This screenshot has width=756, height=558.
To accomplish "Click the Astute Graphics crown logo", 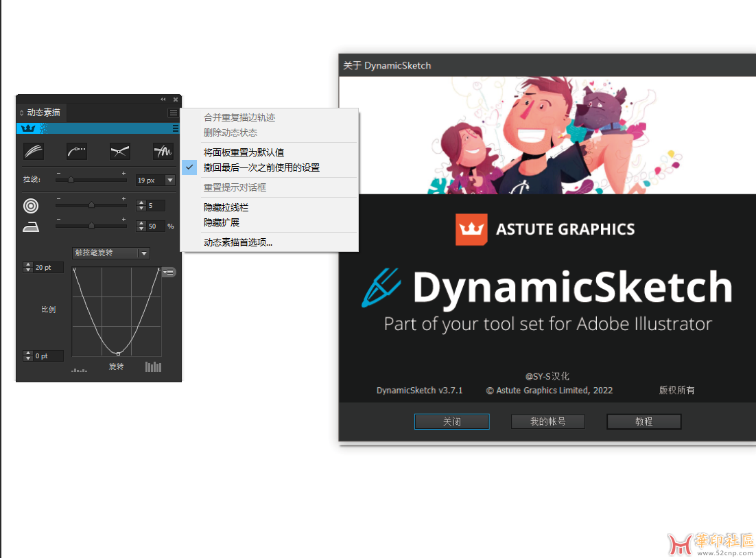I will [x=471, y=229].
